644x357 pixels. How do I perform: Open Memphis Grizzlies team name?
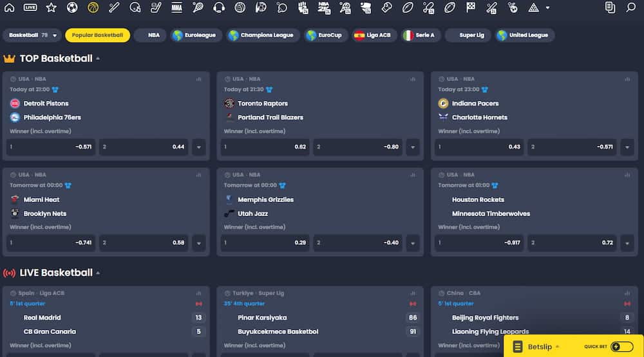(x=266, y=200)
